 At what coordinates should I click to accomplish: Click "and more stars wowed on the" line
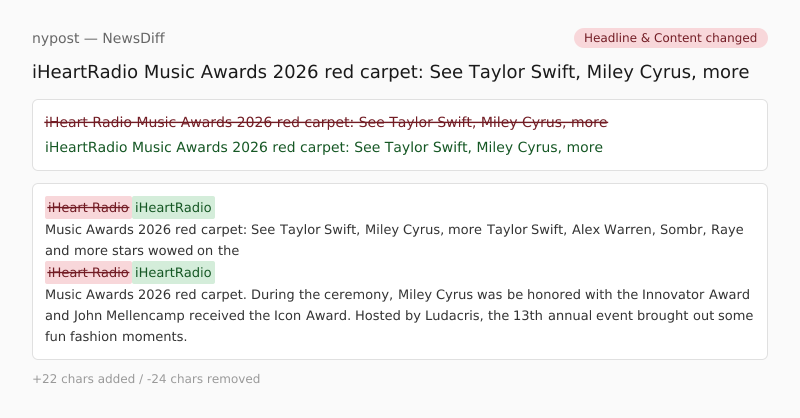[x=142, y=251]
